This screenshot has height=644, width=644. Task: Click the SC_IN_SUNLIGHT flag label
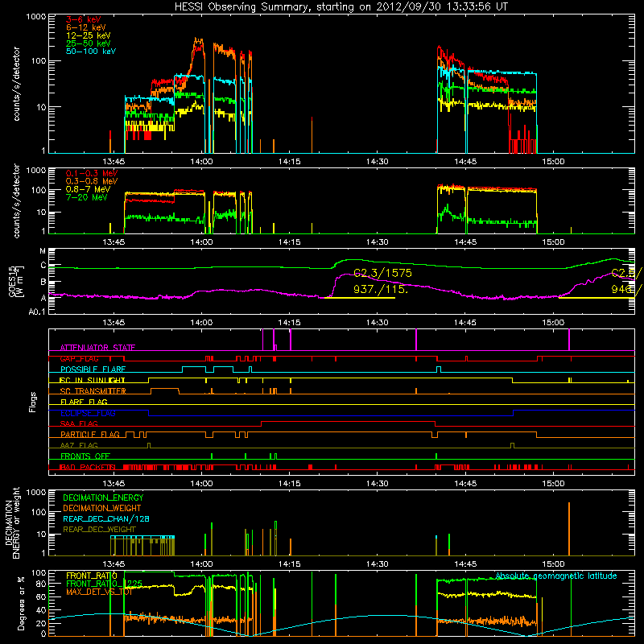[93, 380]
